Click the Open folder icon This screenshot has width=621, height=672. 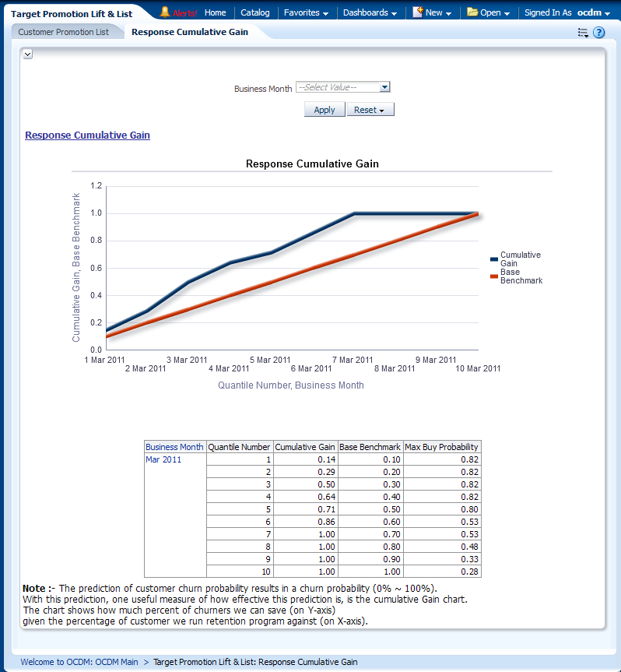(x=472, y=12)
